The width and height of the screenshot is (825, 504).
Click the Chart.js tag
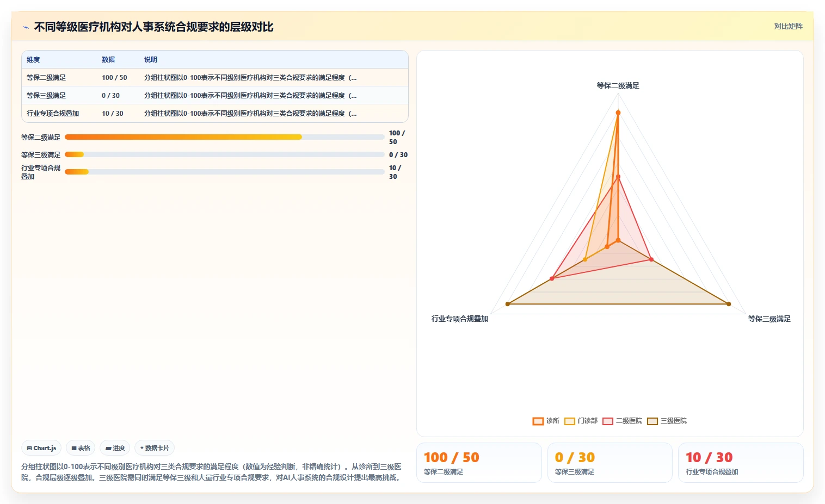coord(41,448)
